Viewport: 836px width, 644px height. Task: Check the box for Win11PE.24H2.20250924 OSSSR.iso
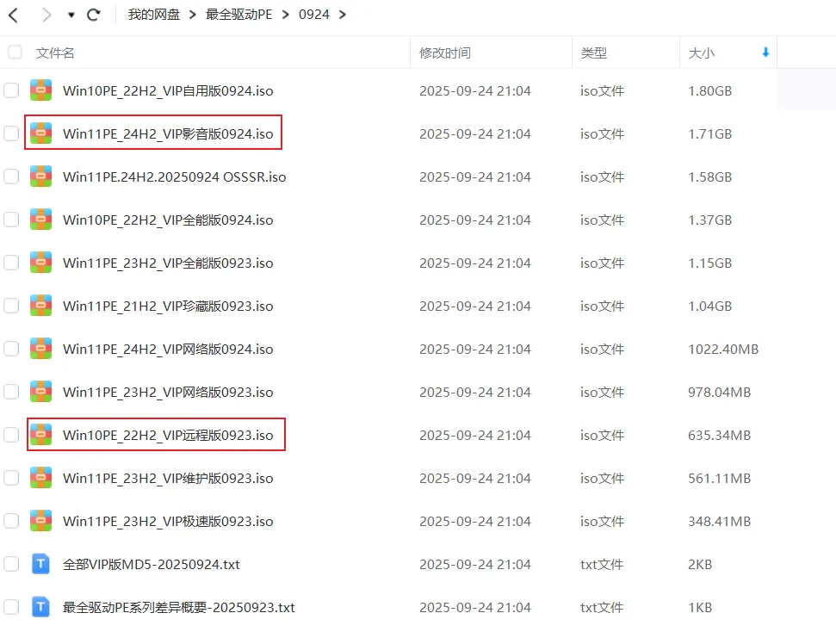click(11, 176)
